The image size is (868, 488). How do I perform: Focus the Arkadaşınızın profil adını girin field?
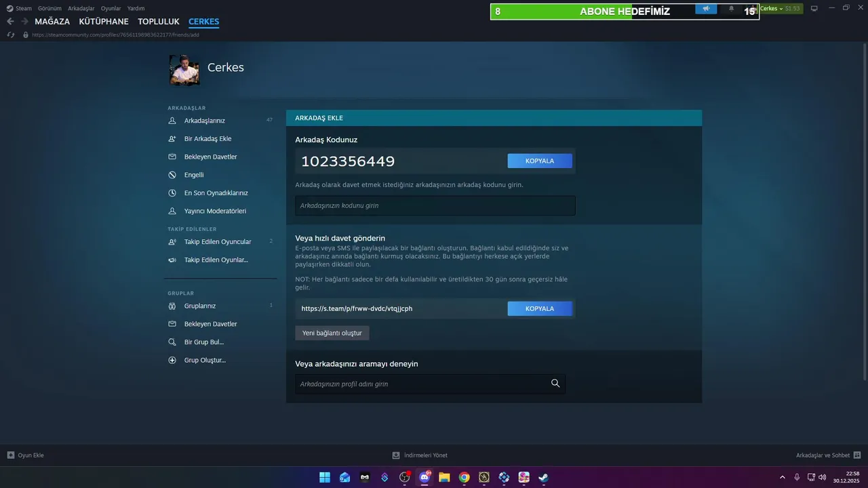pyautogui.click(x=430, y=384)
